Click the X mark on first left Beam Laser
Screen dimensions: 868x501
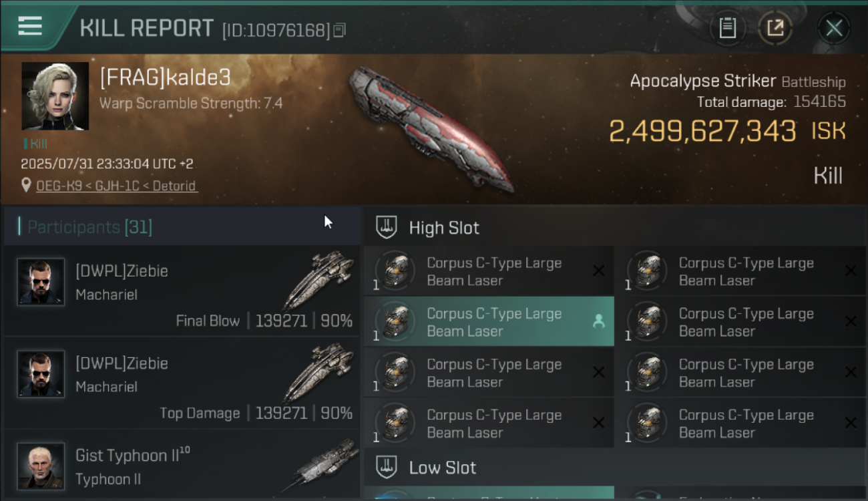[599, 271]
